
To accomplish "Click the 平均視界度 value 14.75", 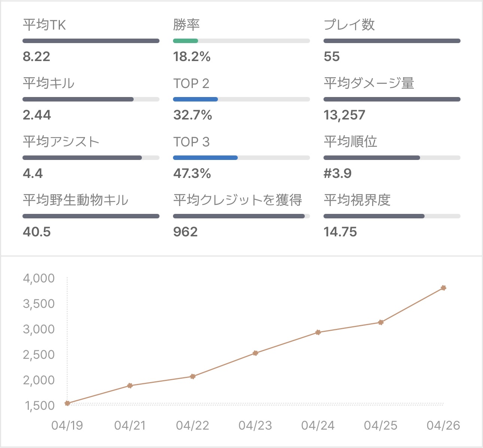I will pos(340,232).
